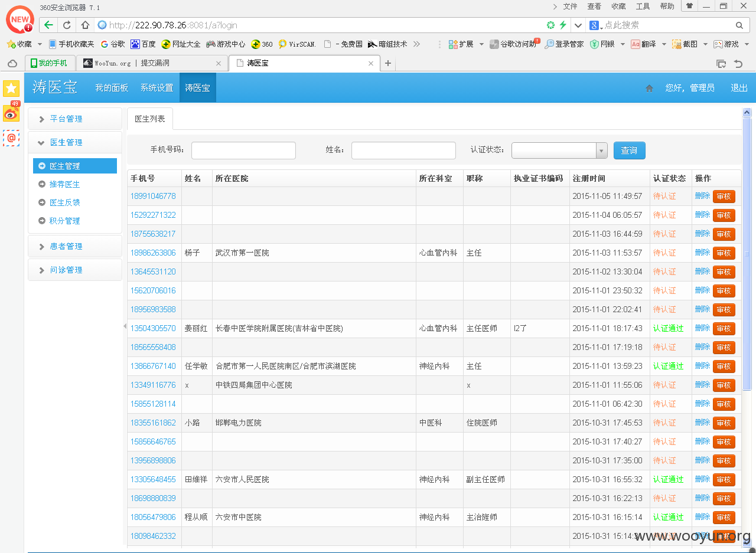Go to browser home page icon
The image size is (756, 553).
point(85,25)
